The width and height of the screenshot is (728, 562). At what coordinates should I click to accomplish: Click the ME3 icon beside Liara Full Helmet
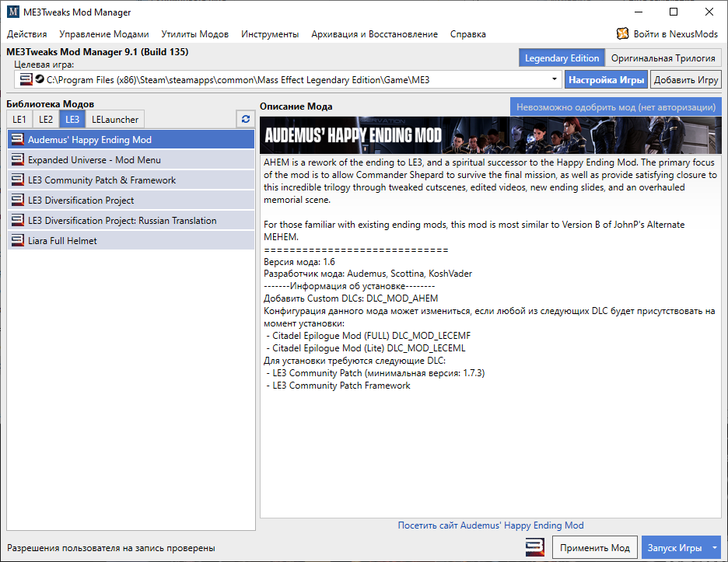point(18,240)
